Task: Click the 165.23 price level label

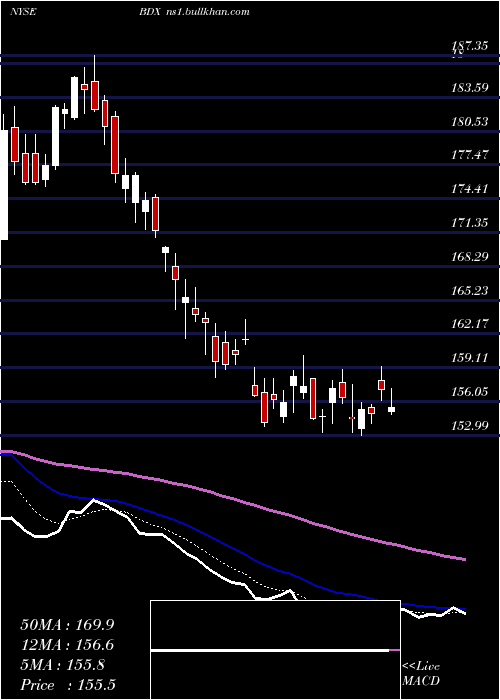Action: coord(469,291)
